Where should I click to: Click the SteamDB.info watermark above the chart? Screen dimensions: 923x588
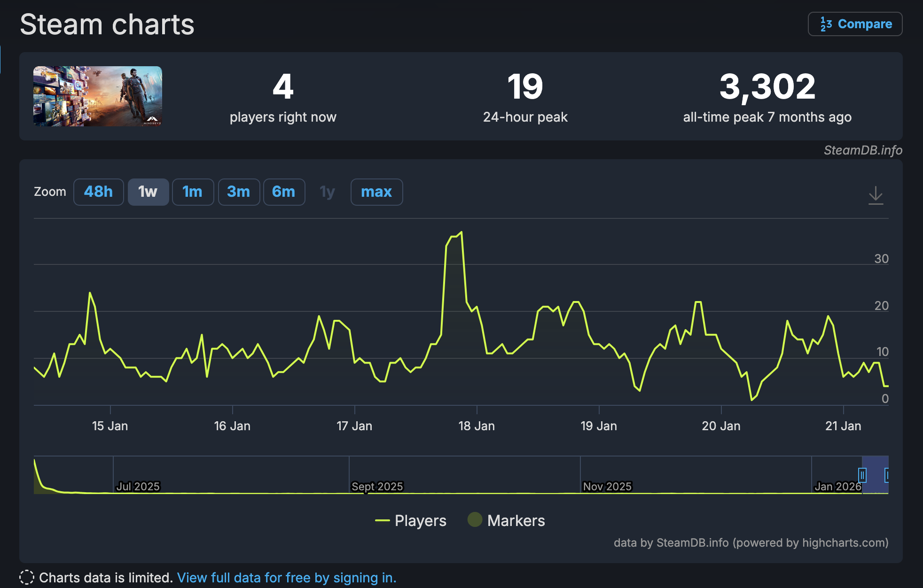(862, 151)
